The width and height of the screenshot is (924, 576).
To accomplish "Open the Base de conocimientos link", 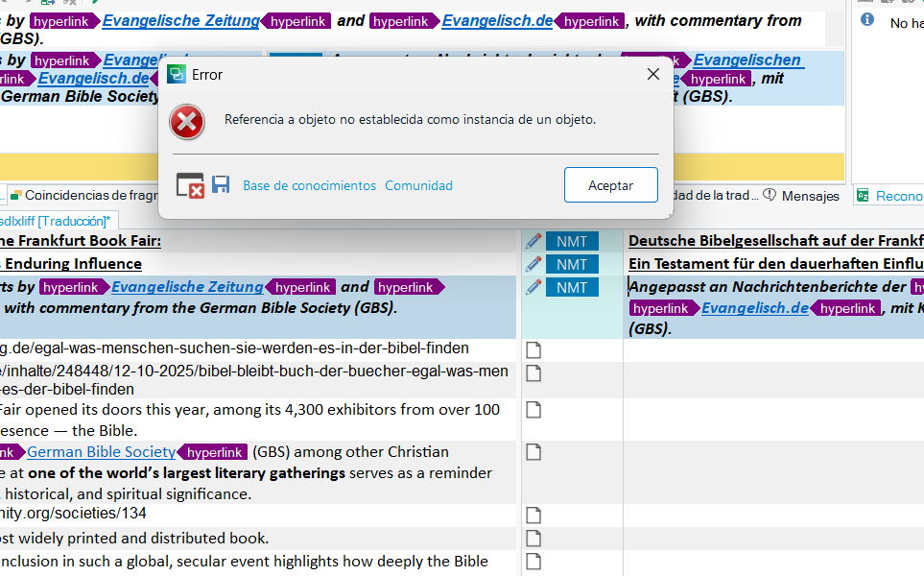I will pos(309,185).
